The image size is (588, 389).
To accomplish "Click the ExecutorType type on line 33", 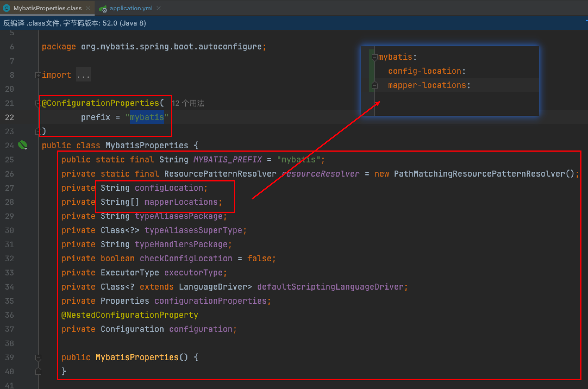I will pos(130,272).
